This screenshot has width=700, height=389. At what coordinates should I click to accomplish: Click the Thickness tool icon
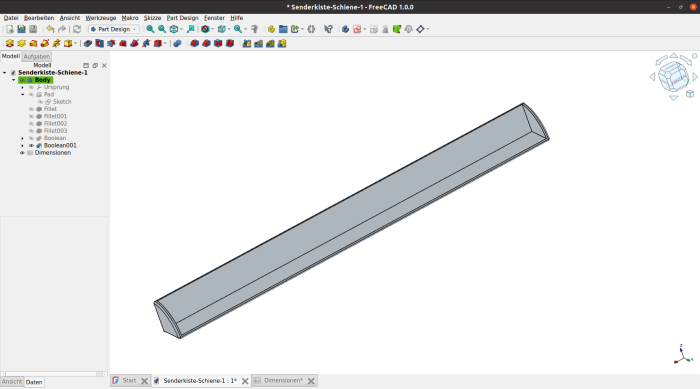coord(229,43)
